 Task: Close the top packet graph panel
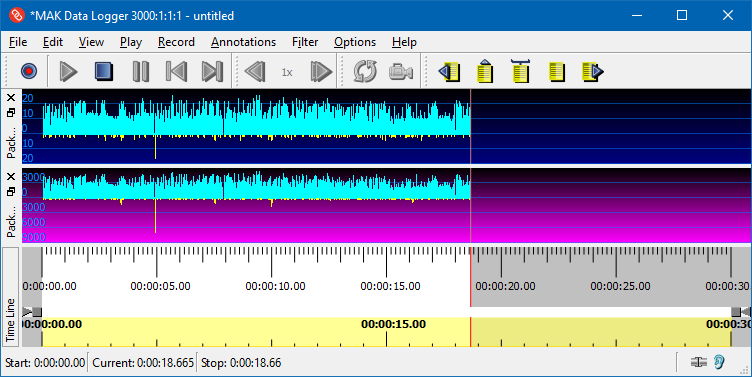point(11,98)
